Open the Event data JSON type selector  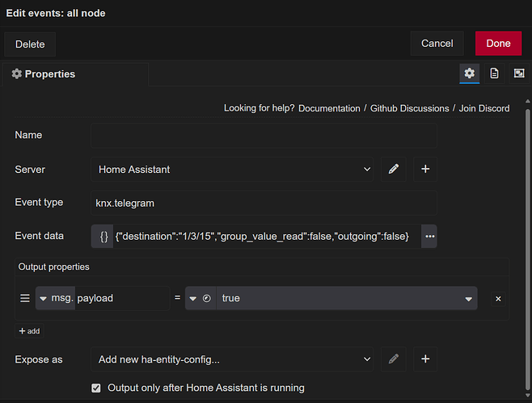[x=103, y=236]
